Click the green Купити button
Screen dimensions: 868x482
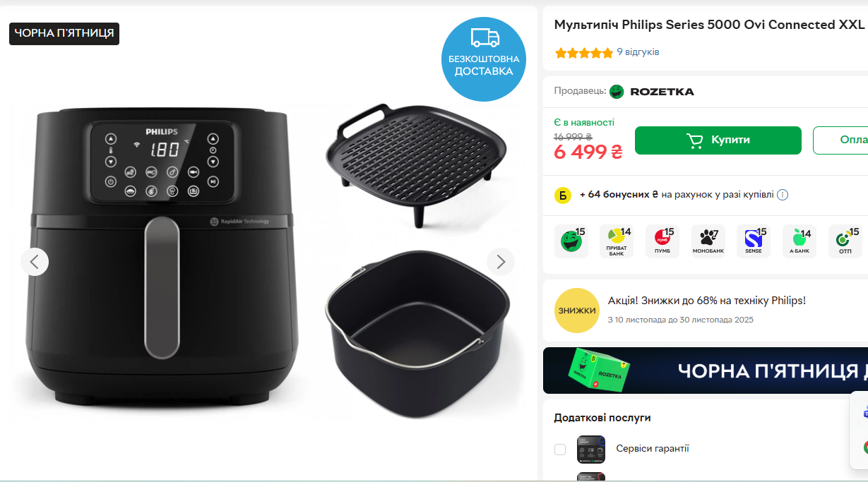718,140
